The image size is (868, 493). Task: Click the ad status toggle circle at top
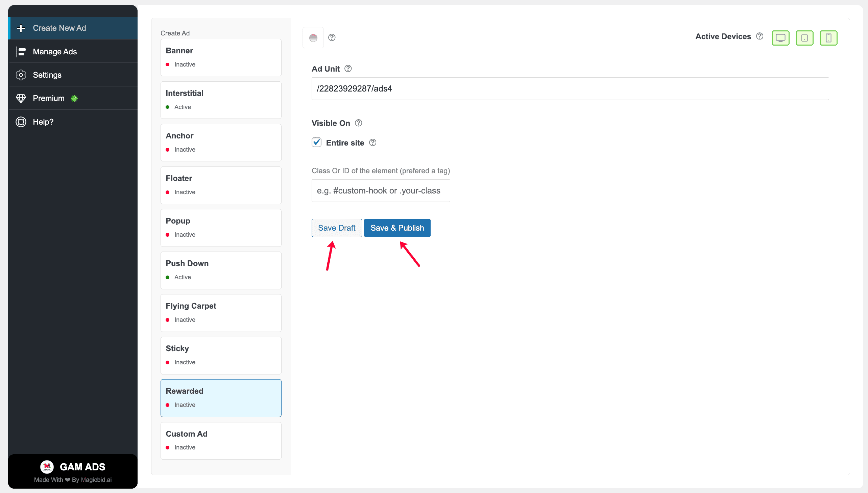pyautogui.click(x=313, y=37)
